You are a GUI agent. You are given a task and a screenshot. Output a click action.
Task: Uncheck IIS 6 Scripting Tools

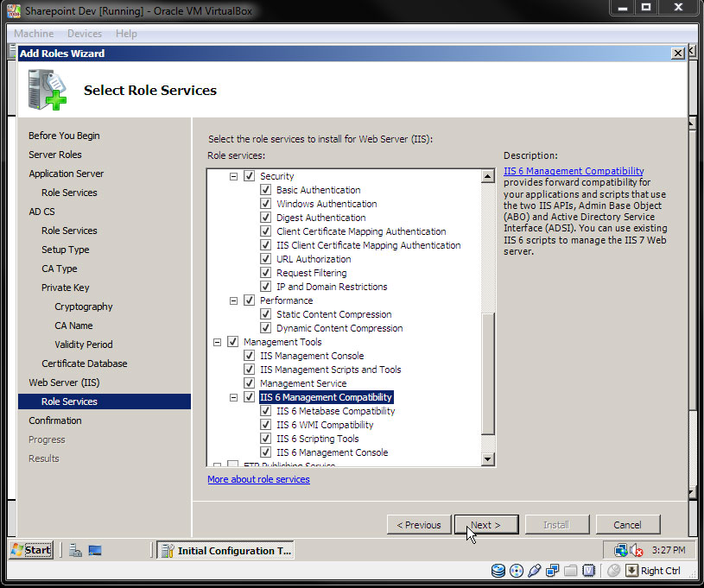(x=265, y=439)
